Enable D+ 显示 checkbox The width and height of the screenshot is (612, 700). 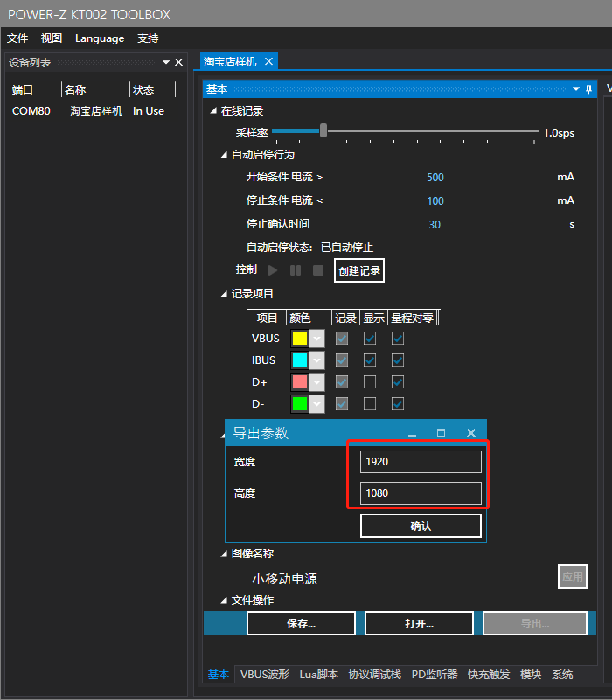[x=370, y=382]
